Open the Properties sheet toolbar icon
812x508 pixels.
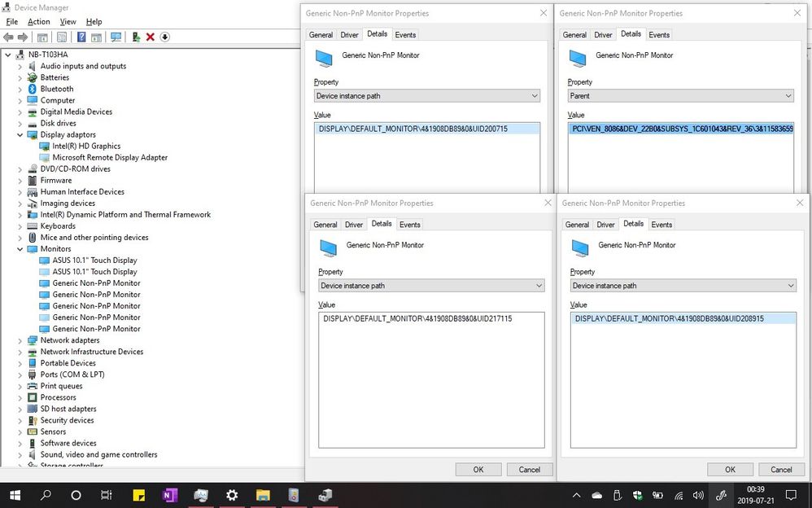point(62,37)
